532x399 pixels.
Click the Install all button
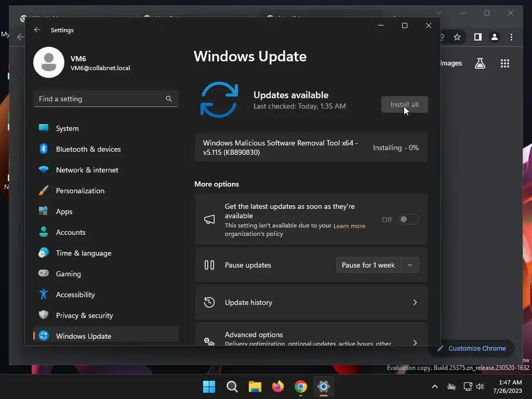[404, 104]
